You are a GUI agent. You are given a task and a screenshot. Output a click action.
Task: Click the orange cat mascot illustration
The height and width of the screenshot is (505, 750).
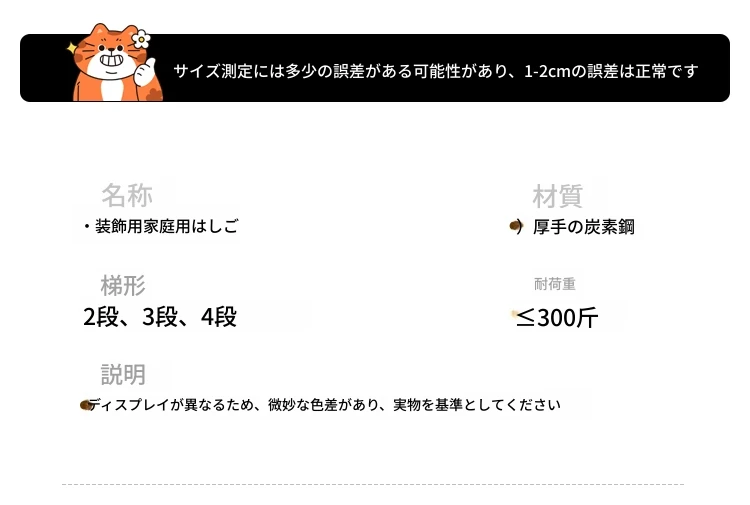(114, 63)
